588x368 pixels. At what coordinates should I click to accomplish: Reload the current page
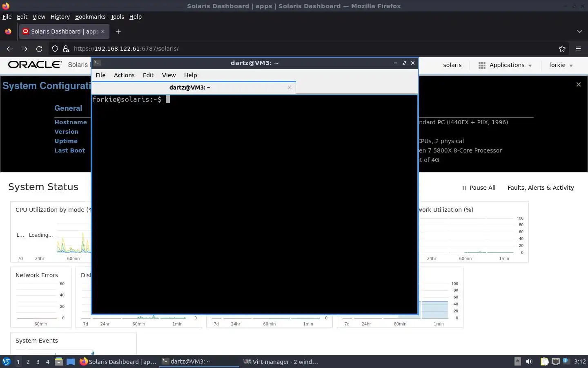click(x=39, y=49)
